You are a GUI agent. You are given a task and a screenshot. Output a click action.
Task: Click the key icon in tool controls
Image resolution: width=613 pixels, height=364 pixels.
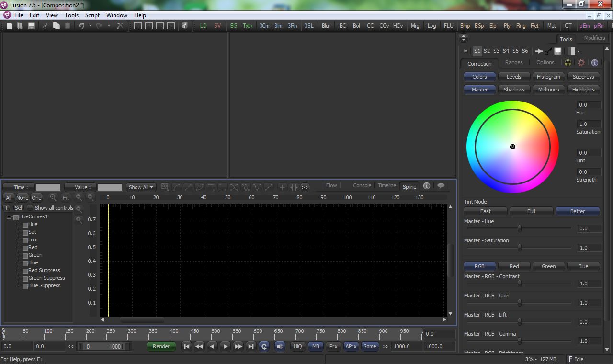(x=548, y=51)
